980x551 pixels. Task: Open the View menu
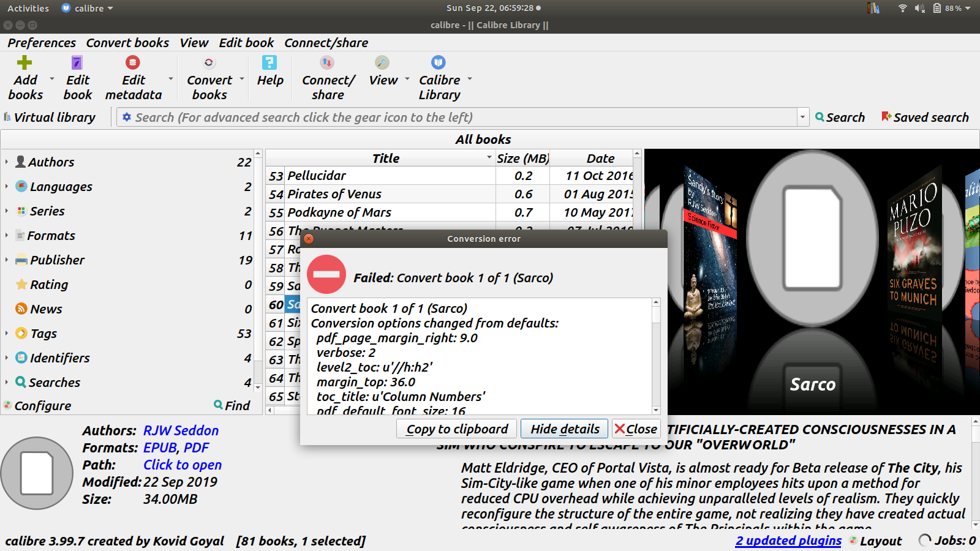coord(194,43)
